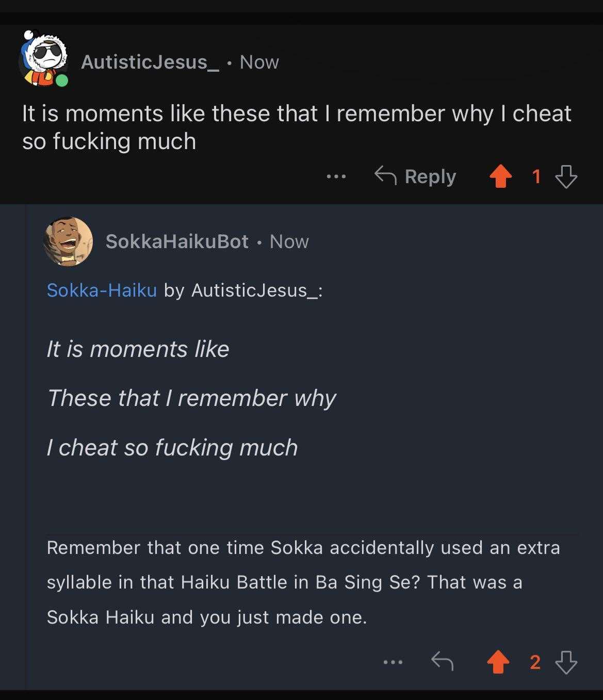The height and width of the screenshot is (700, 603).
Task: Tap the reply thread indent line
Action: pos(27,447)
